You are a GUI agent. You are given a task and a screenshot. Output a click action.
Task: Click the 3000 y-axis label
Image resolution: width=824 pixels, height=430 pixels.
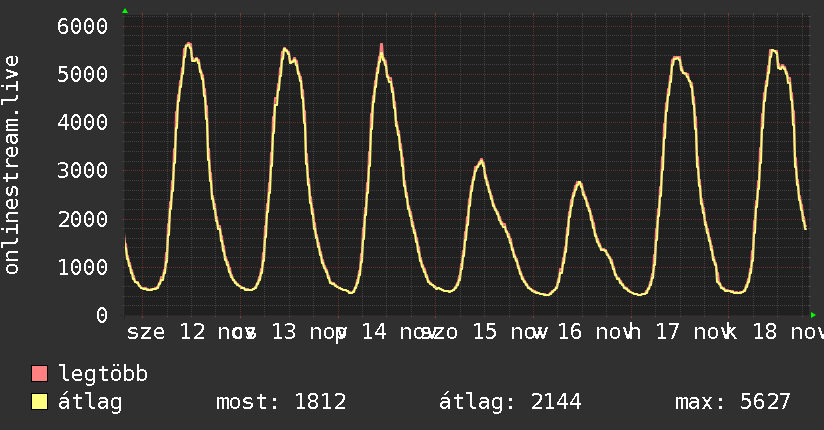tap(83, 170)
